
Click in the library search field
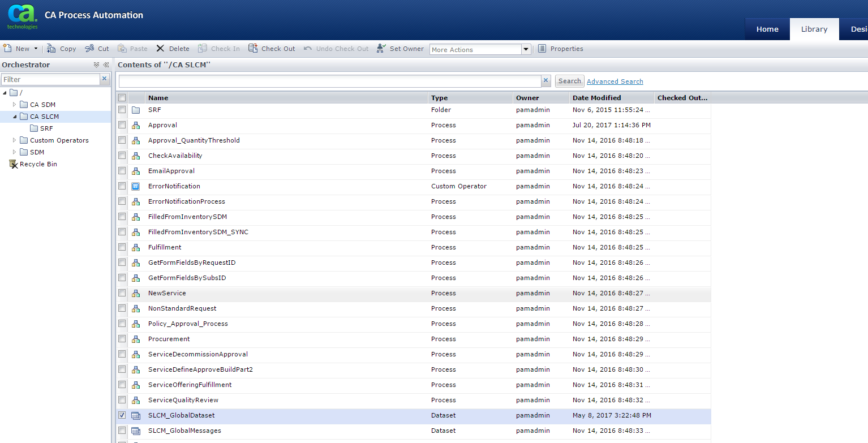(x=330, y=81)
